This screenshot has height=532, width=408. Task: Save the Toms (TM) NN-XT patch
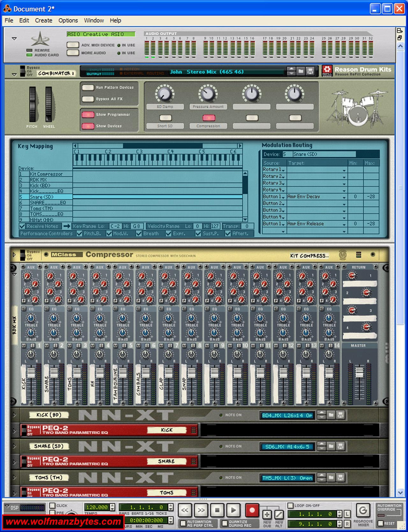tap(340, 477)
